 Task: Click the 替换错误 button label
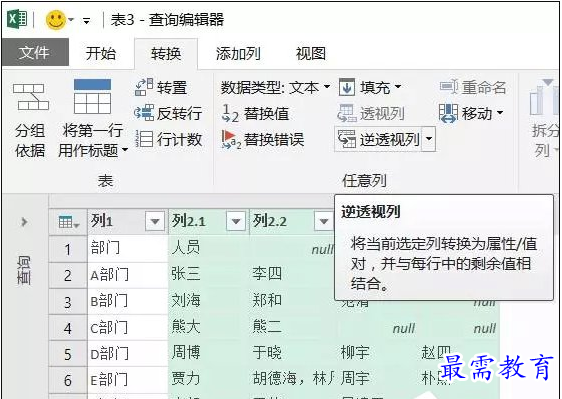[274, 139]
